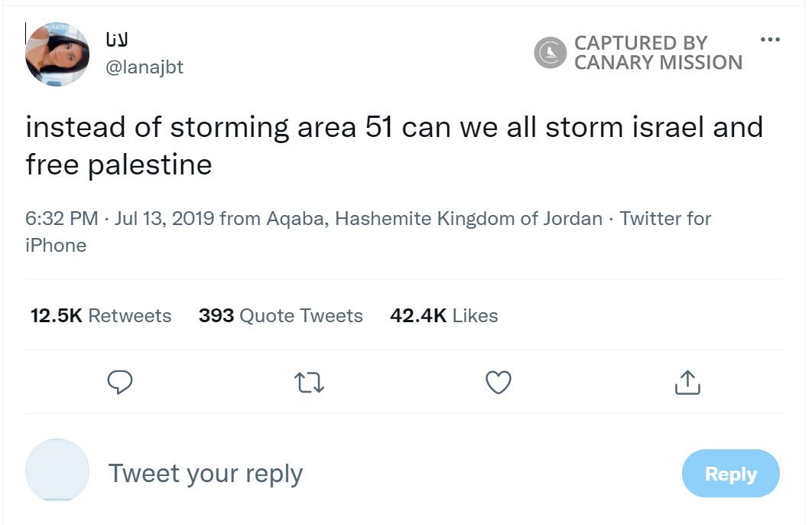Click the reply speech bubble icon
812x525 pixels.
point(120,382)
